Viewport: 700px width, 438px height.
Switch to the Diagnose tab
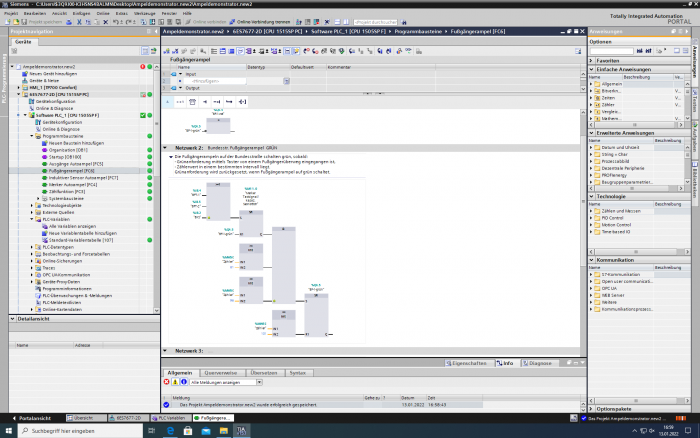[x=537, y=363]
